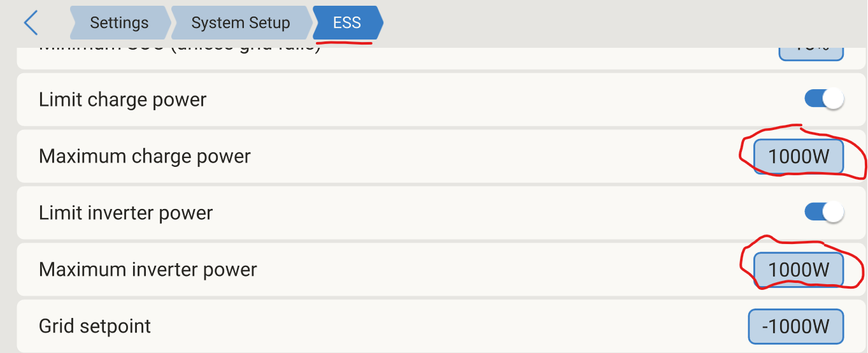Navigate to the System Setup breadcrumb

coord(241,24)
